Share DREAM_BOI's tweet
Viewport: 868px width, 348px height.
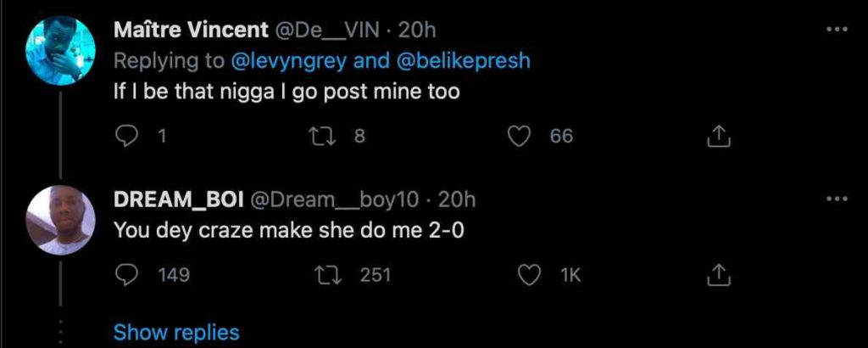(718, 274)
